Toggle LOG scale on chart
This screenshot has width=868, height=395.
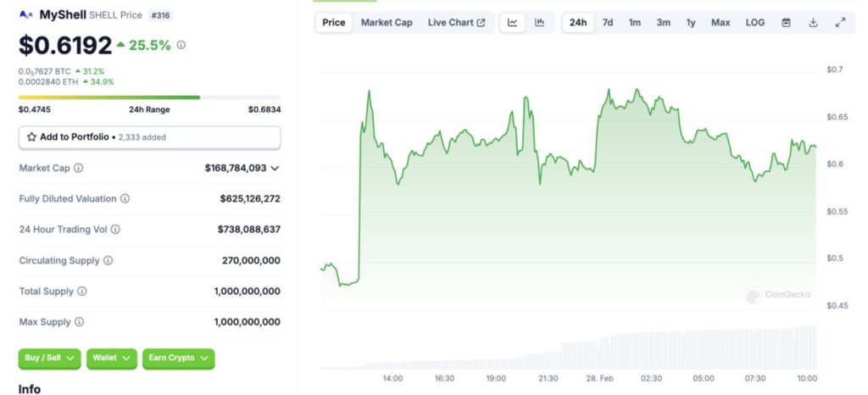(x=754, y=23)
